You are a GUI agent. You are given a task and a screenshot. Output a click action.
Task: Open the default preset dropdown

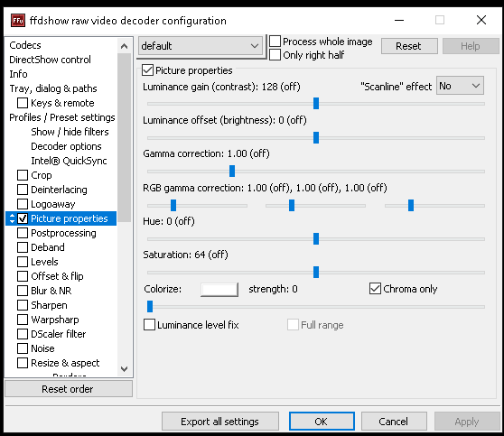tap(201, 46)
